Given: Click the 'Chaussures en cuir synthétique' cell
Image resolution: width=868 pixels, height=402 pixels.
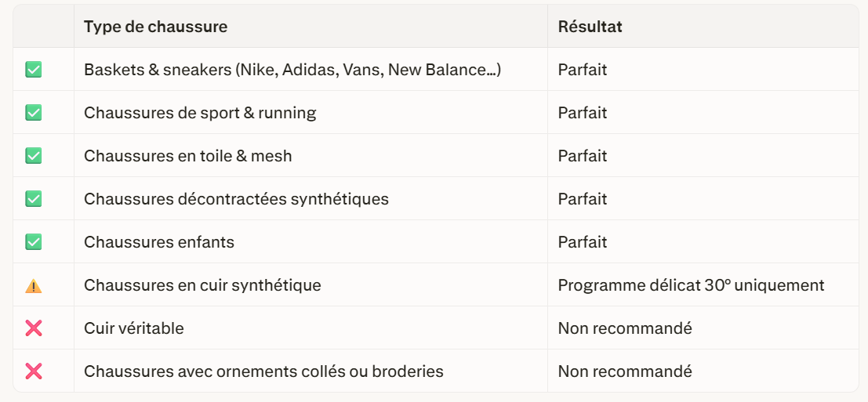Looking at the screenshot, I should click(202, 285).
